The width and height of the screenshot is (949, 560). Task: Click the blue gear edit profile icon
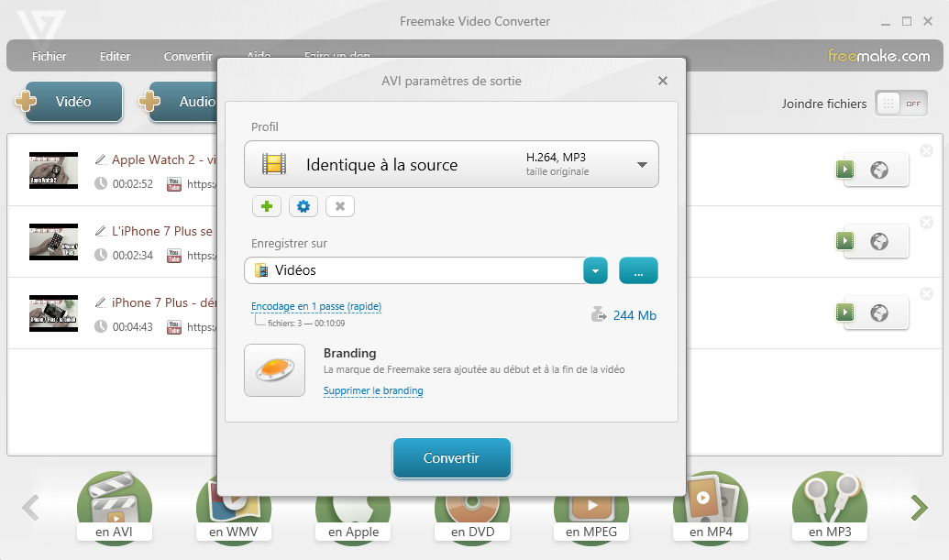click(303, 206)
